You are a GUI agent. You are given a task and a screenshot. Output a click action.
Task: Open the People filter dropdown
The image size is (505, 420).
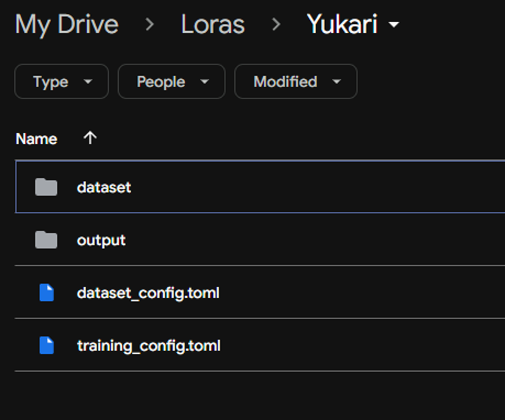click(171, 81)
